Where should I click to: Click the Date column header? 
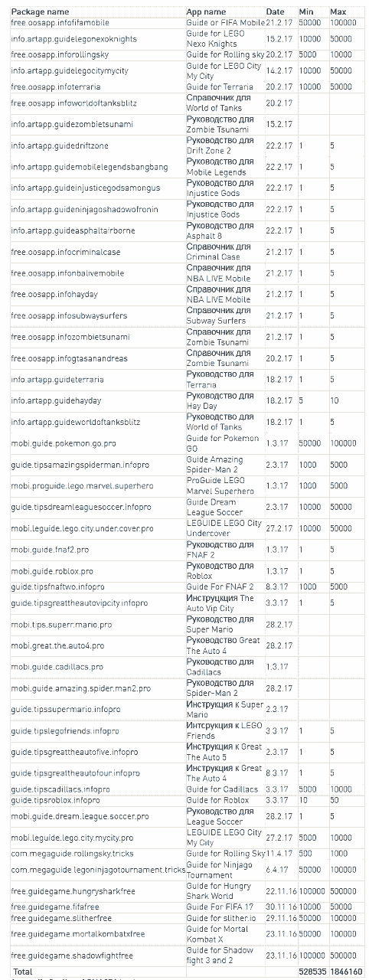click(275, 12)
